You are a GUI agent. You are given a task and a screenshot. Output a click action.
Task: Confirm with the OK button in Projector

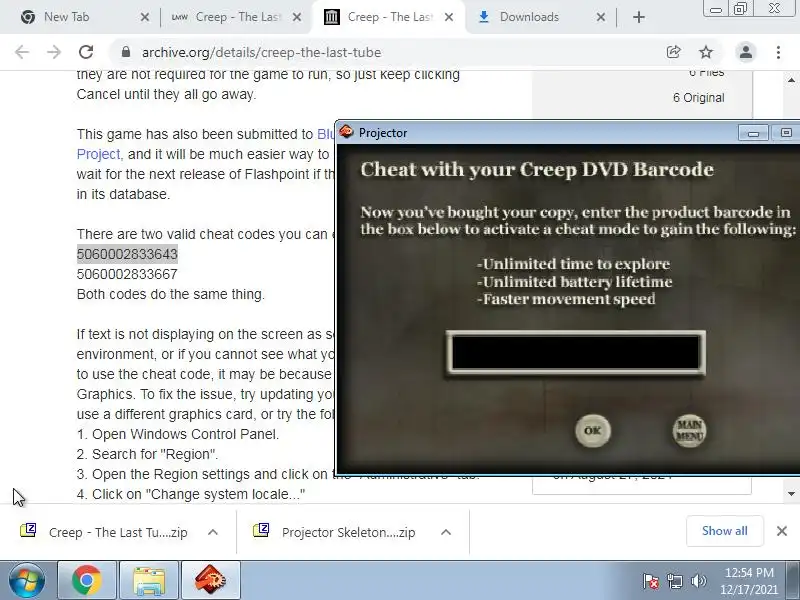(x=592, y=431)
